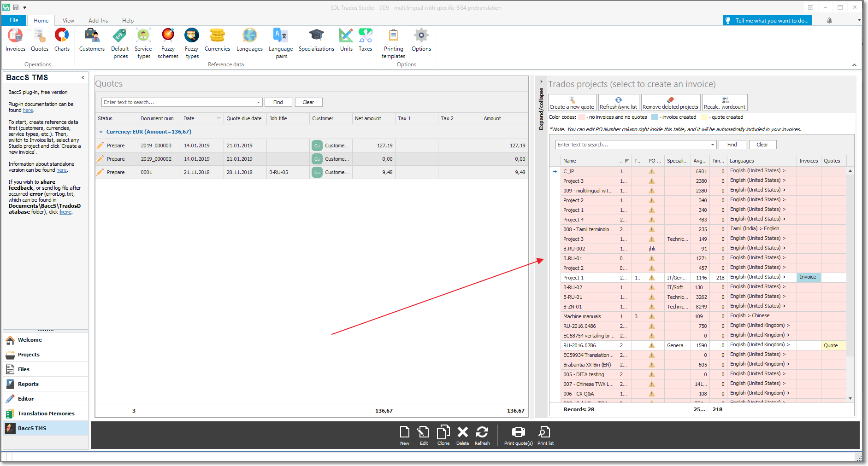Image resolution: width=868 pixels, height=466 pixels.
Task: Collapse the Currency: EUR group
Action: click(101, 132)
